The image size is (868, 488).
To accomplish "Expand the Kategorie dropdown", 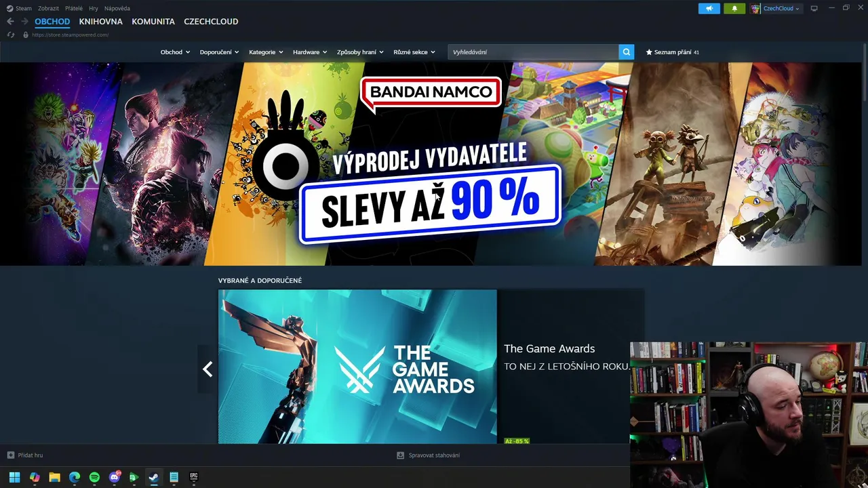I will [266, 52].
